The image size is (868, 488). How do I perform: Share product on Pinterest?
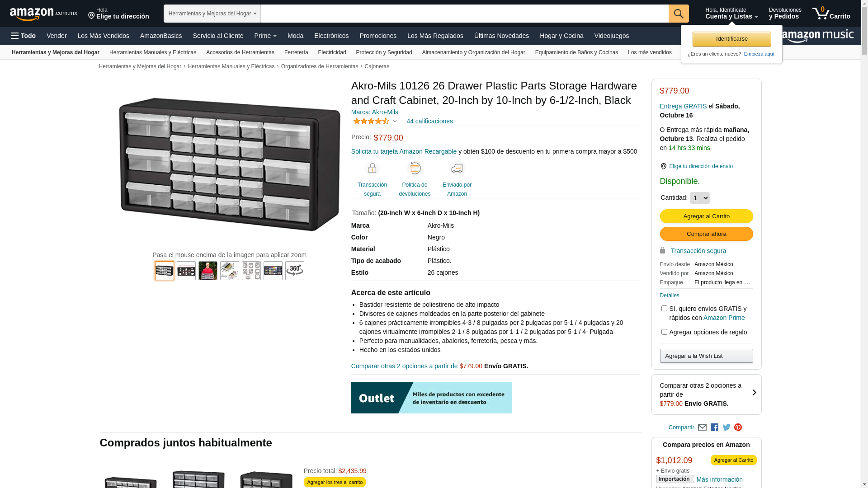click(x=738, y=427)
